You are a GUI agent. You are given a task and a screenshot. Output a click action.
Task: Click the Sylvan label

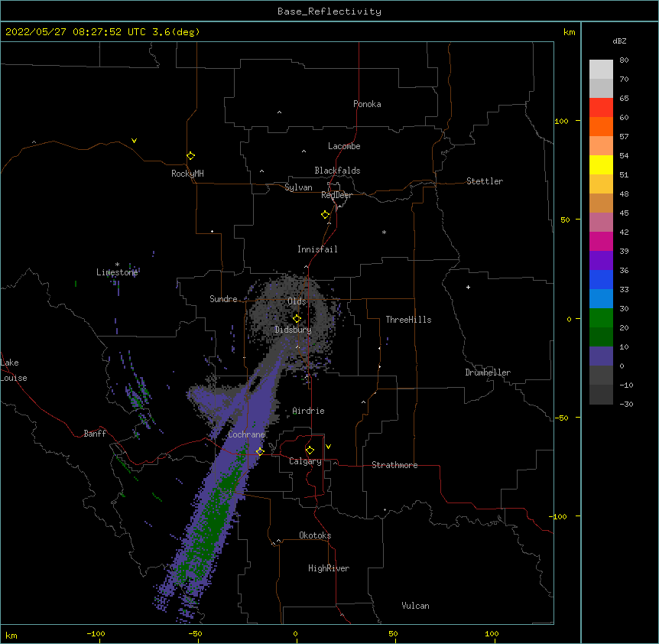coord(298,187)
